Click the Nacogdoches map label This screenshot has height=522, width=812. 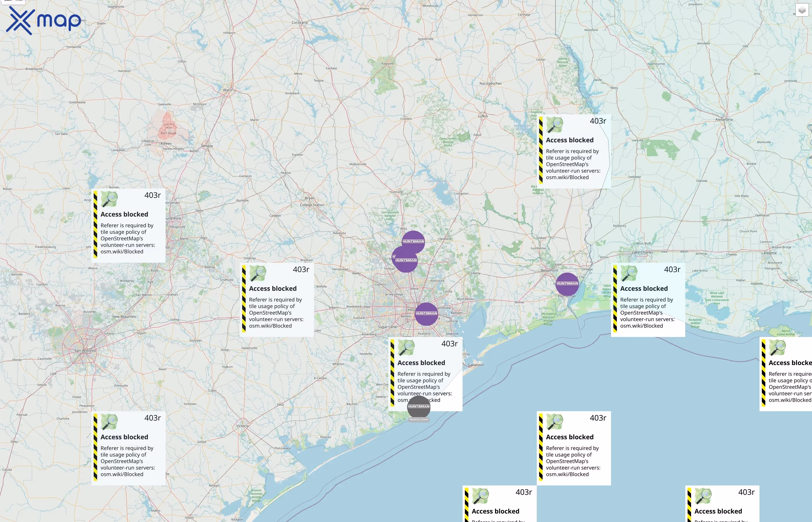[490, 84]
